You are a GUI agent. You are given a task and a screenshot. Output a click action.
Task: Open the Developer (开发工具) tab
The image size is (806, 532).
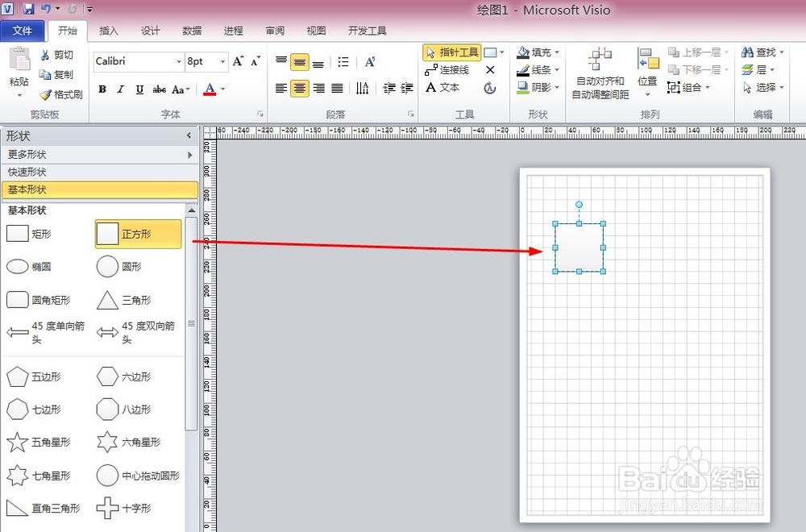[x=367, y=31]
